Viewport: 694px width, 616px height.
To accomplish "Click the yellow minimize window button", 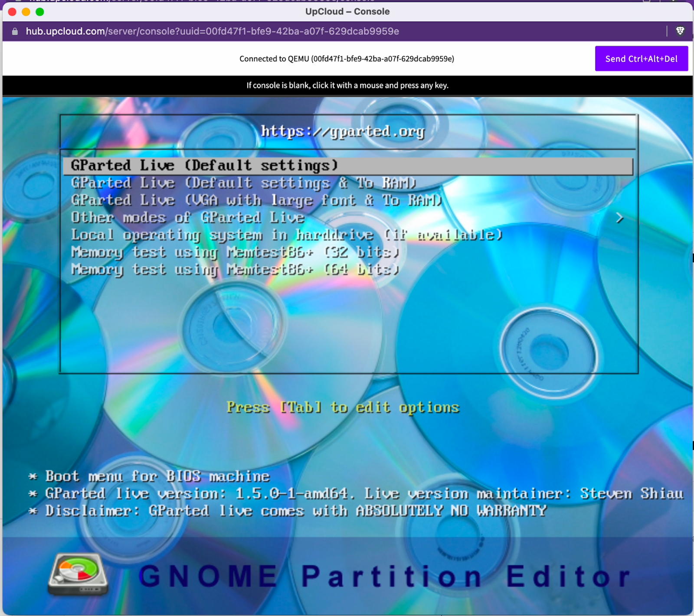I will [x=26, y=12].
